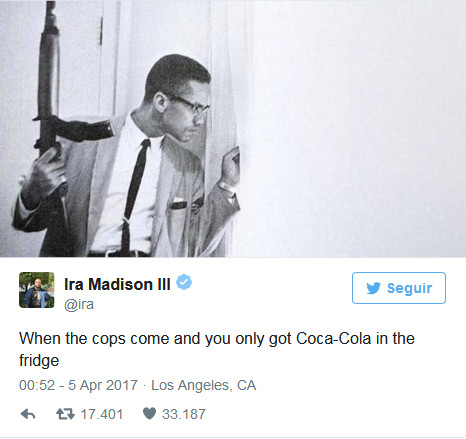Click the blue verified badge checkmark
466x439 pixels.
[184, 283]
